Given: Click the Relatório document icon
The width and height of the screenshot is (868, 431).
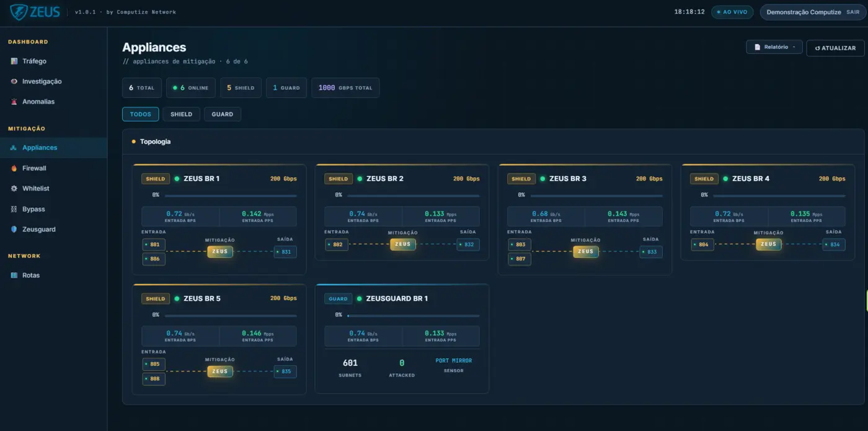Looking at the screenshot, I should point(757,47).
